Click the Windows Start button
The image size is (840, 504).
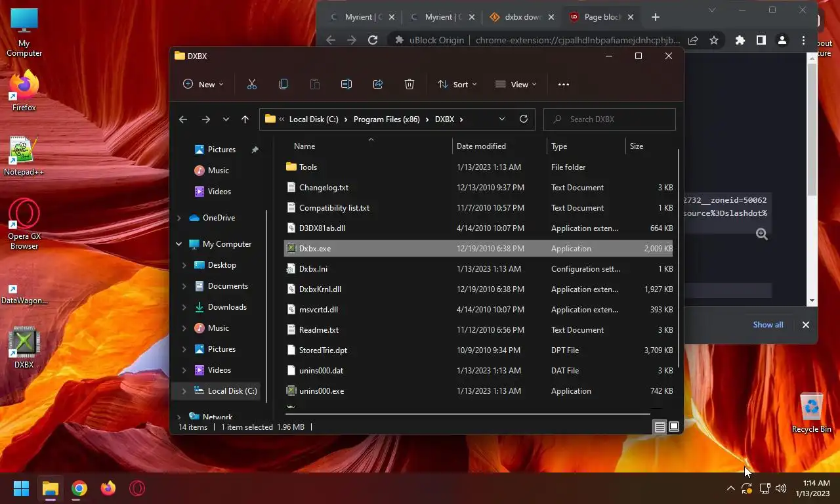[x=22, y=488]
